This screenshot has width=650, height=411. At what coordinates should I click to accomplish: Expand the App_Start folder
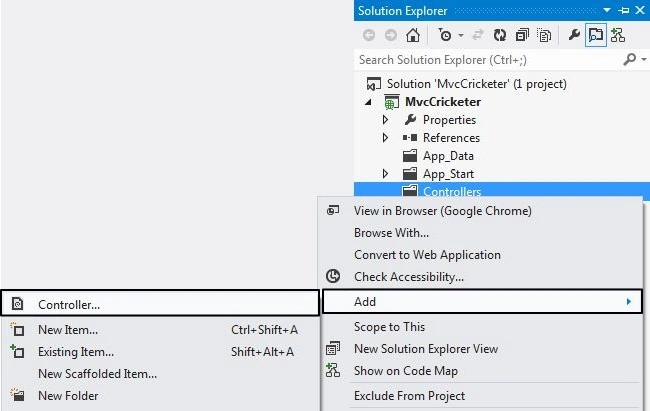coord(385,174)
